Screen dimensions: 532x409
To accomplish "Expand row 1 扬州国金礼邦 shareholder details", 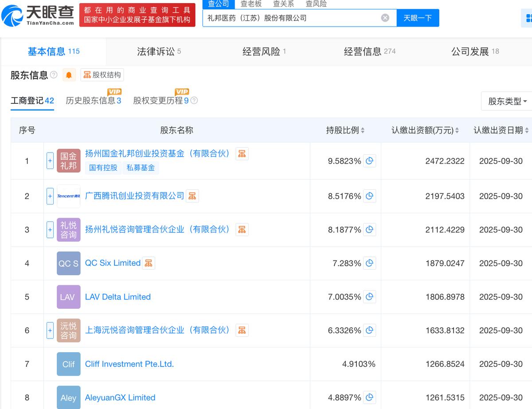I will click(50, 161).
